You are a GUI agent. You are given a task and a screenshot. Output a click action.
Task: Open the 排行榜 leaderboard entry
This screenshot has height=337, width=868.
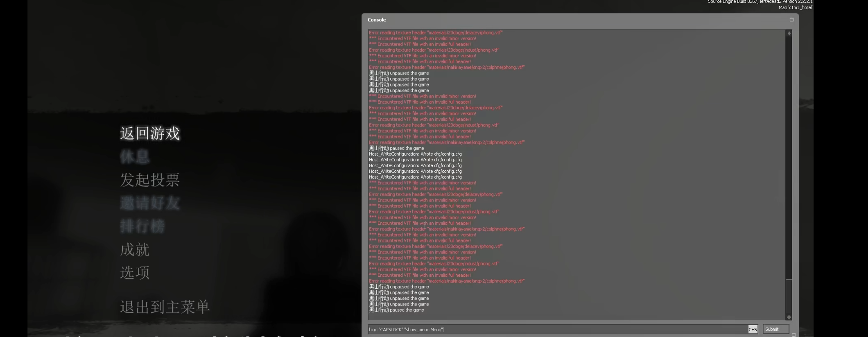click(142, 226)
